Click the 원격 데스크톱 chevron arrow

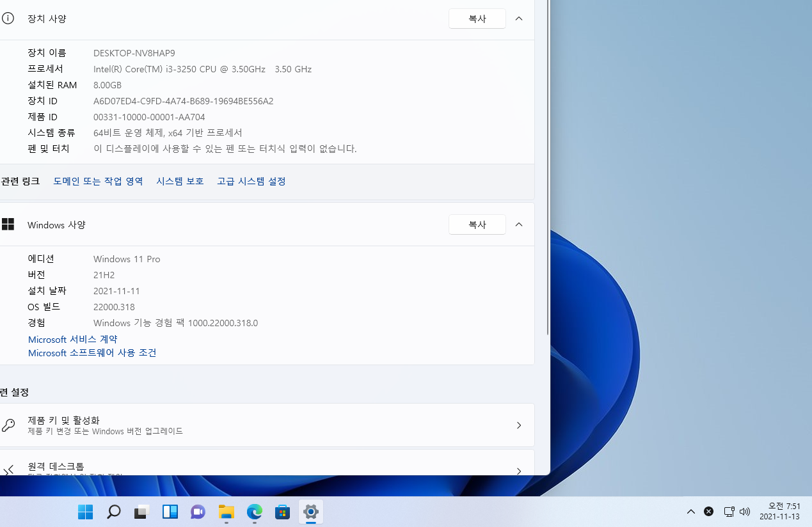point(519,471)
